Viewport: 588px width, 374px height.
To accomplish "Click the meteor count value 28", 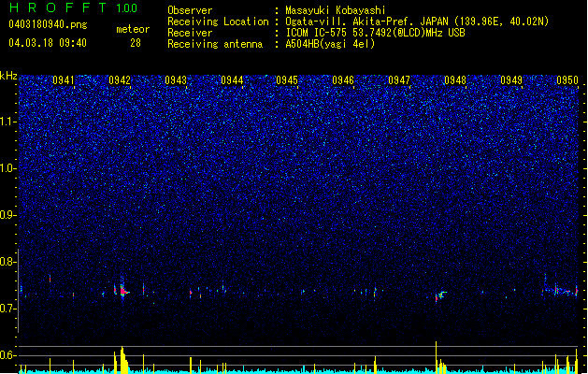I will [x=136, y=43].
